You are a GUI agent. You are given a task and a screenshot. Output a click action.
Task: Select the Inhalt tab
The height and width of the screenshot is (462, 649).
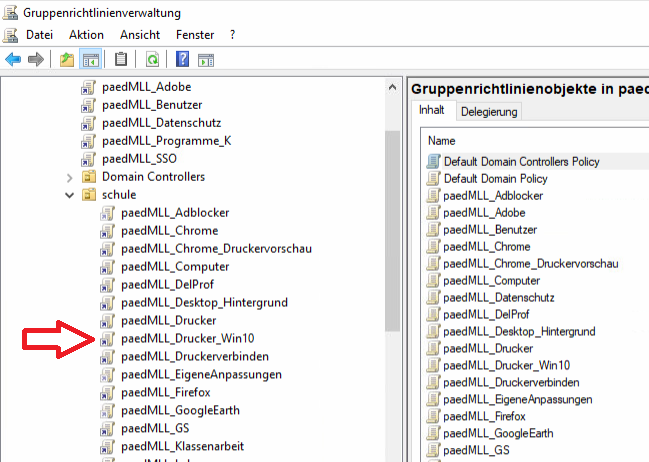432,110
